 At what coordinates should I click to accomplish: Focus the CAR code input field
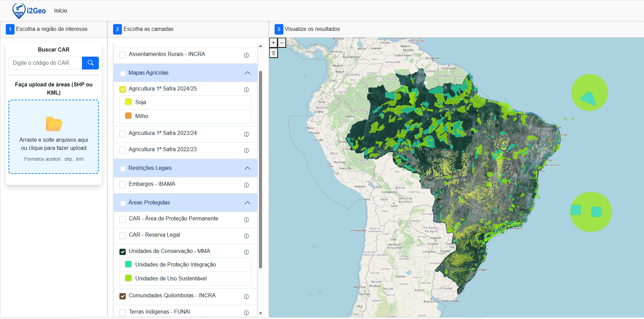[x=45, y=63]
